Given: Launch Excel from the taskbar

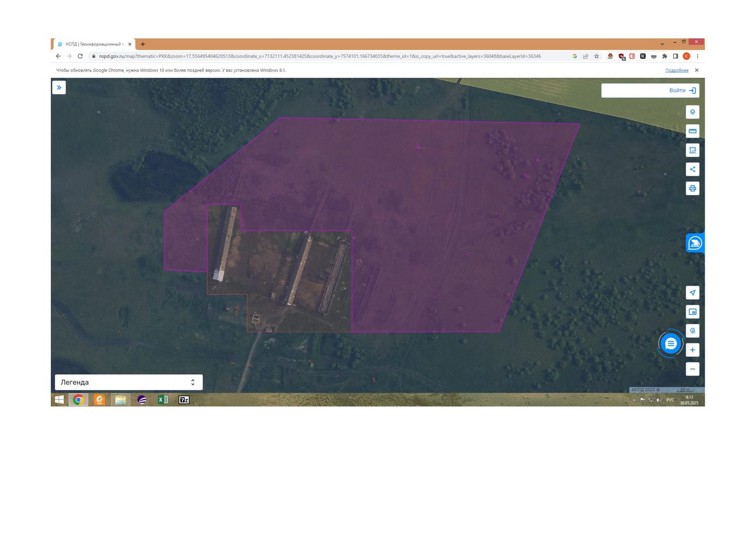Looking at the screenshot, I should (163, 400).
